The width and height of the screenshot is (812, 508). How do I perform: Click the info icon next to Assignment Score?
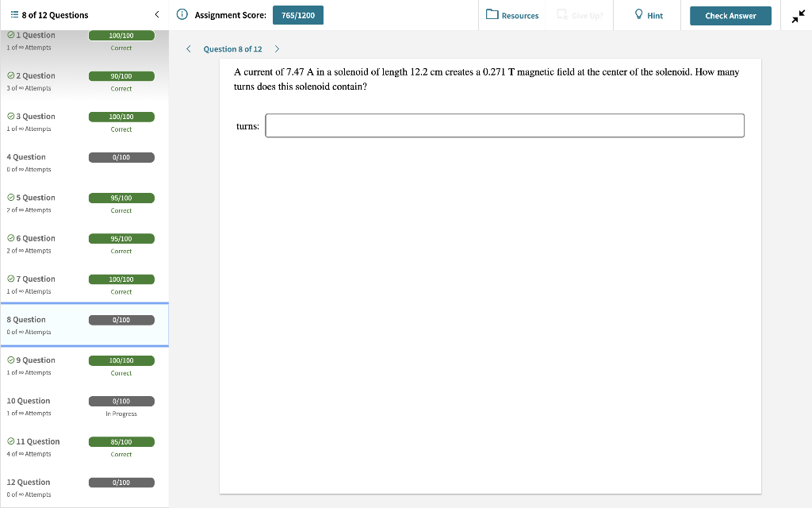(182, 14)
